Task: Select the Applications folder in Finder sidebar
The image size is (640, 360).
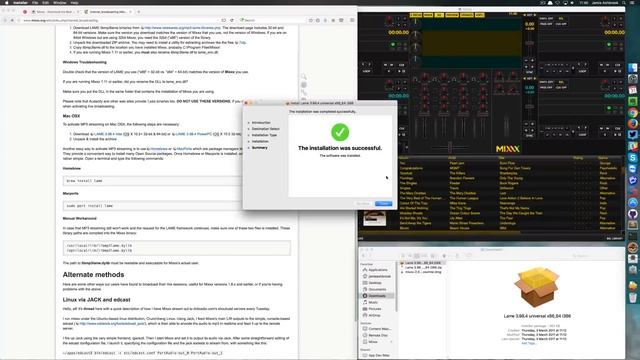Action: click(378, 270)
